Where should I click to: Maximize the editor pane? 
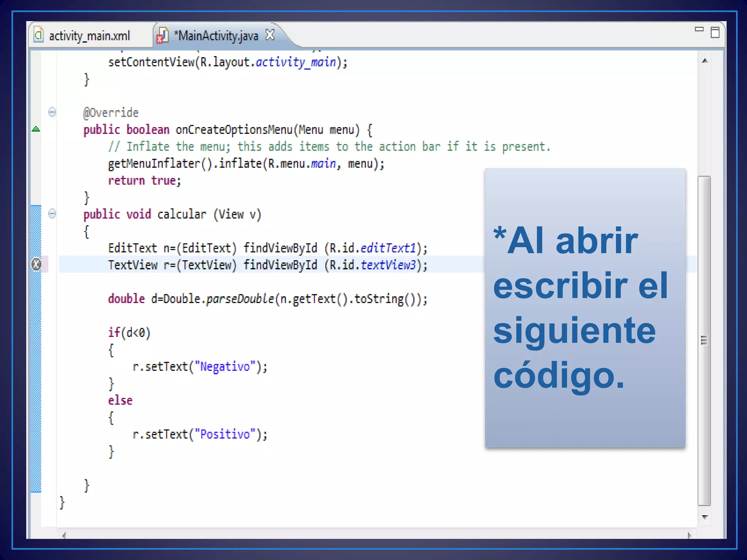pyautogui.click(x=715, y=32)
